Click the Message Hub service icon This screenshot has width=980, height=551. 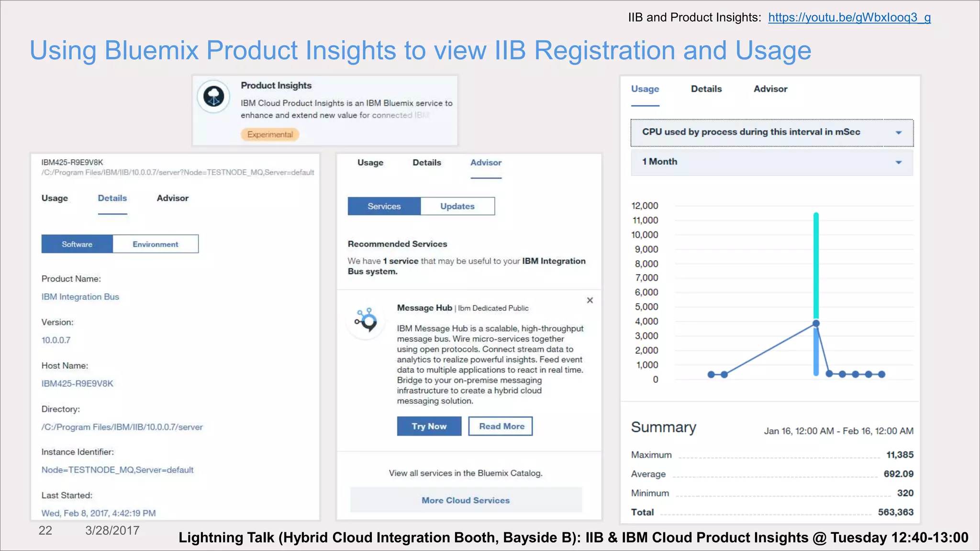(367, 320)
